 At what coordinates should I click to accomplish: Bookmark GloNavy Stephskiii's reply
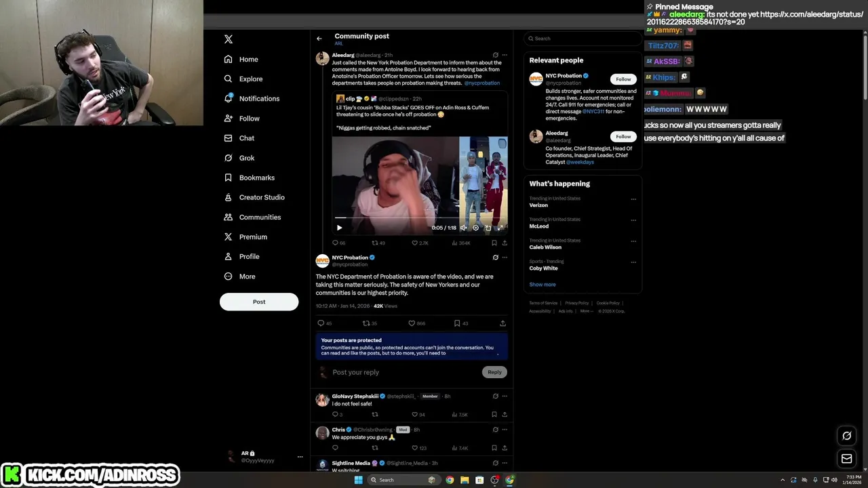click(494, 414)
